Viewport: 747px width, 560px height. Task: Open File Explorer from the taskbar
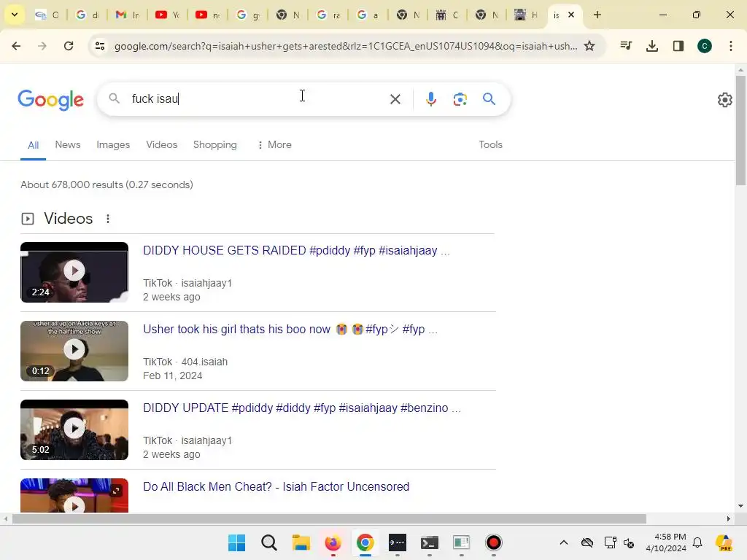(x=301, y=542)
